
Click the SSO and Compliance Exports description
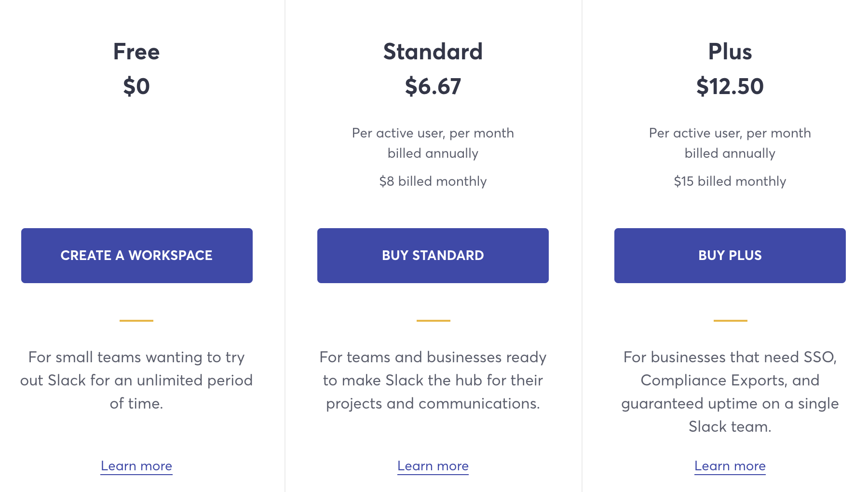click(x=730, y=392)
